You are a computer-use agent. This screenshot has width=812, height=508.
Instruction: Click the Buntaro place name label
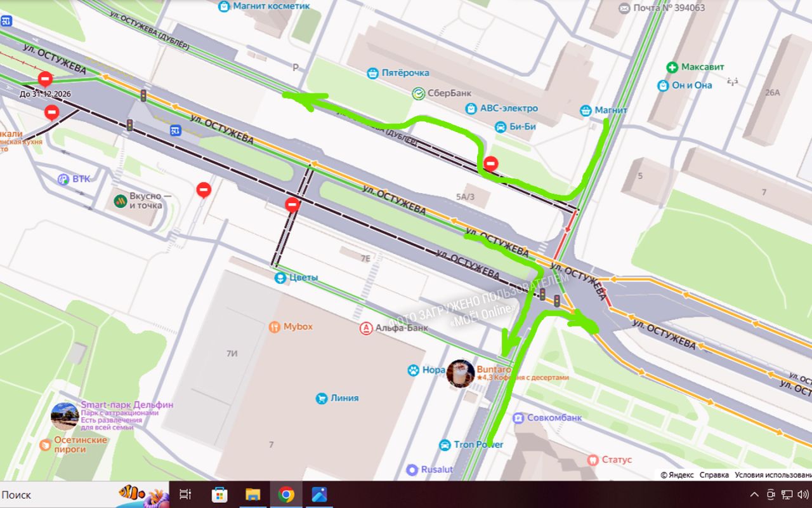click(x=494, y=369)
